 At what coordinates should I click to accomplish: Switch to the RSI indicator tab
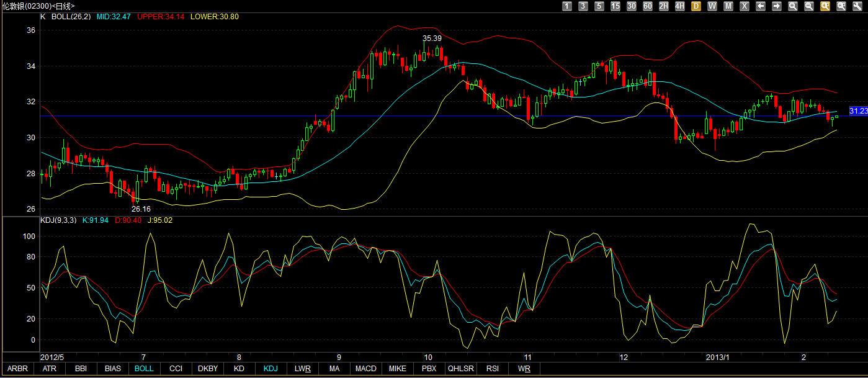[493, 369]
